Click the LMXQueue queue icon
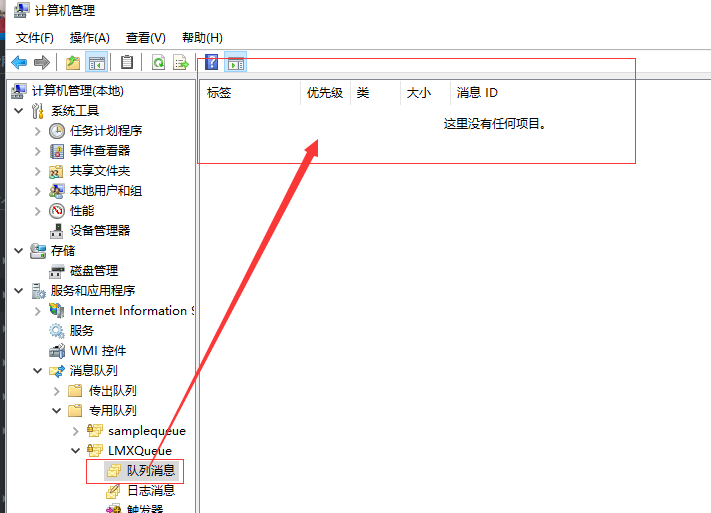Viewport: 711px width, 513px height. 95,450
